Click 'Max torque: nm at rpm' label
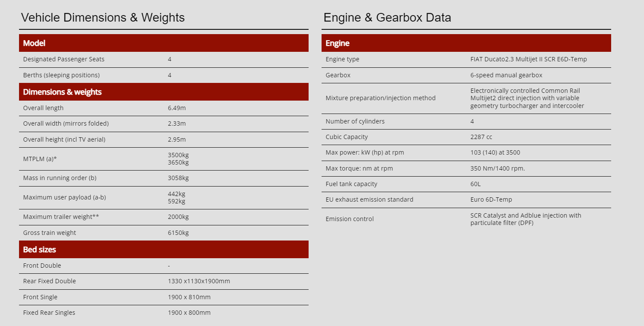Viewport: 644px width, 326px height. (x=359, y=168)
